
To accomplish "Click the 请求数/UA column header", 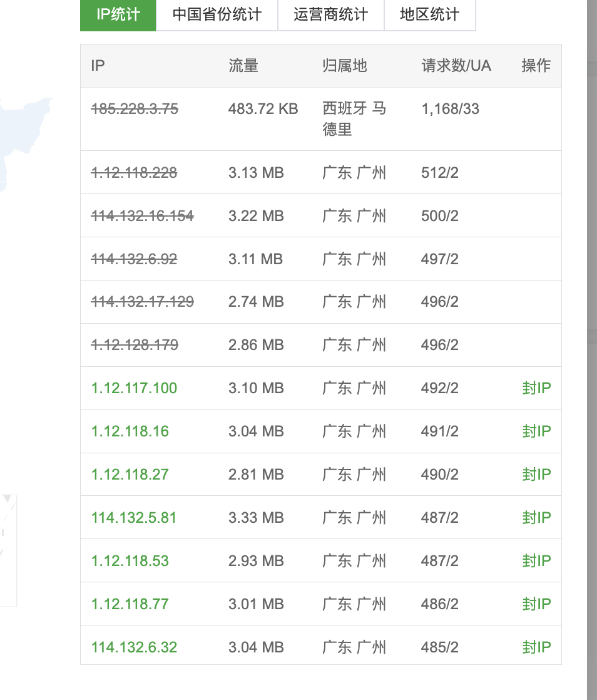I will 457,65.
